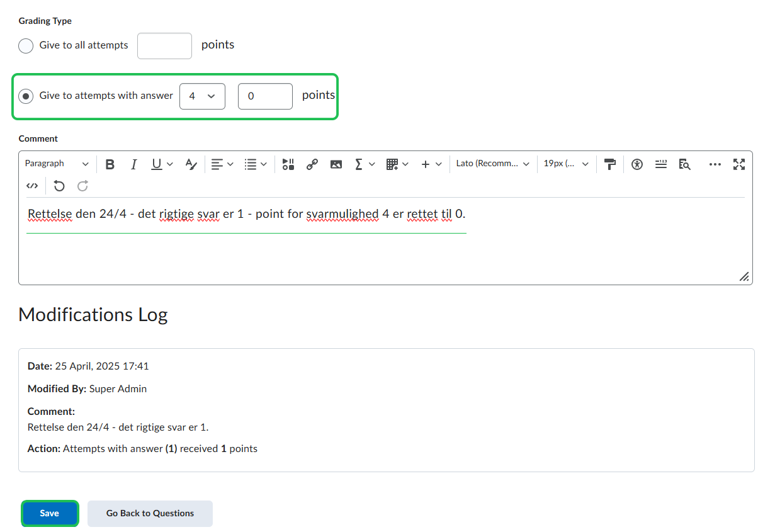775x532 pixels.
Task: Open the Lato font family dropdown
Action: (493, 164)
